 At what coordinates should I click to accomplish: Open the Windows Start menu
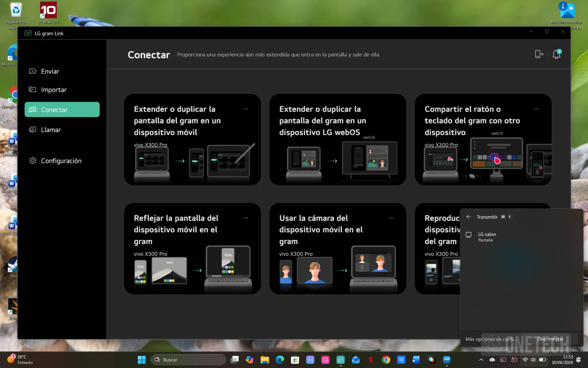point(142,360)
